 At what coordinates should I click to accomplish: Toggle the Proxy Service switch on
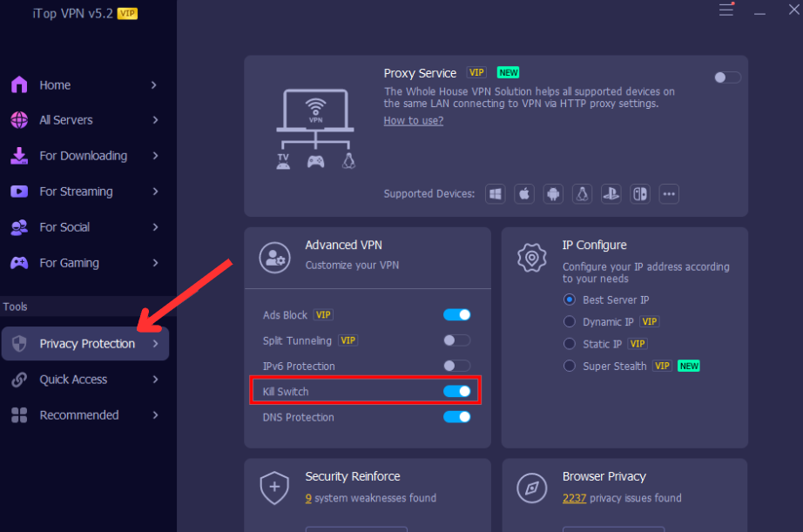(727, 77)
